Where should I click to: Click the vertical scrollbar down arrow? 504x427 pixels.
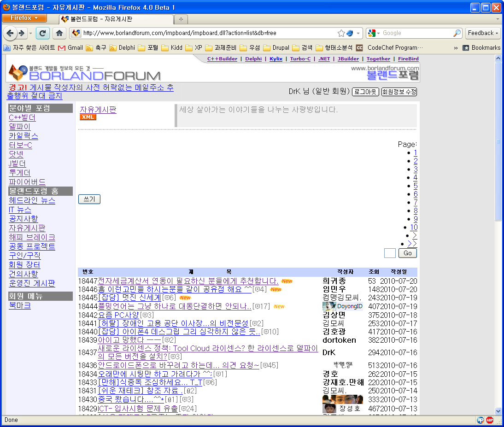[x=498, y=411]
